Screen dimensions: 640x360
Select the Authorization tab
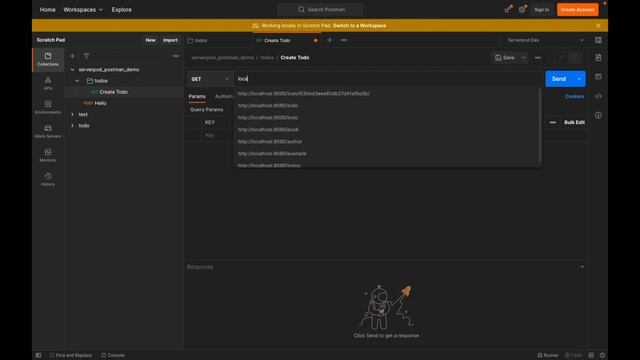(224, 96)
